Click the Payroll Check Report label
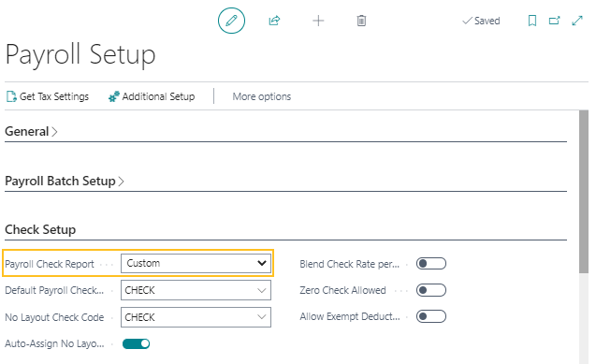Viewport: 596px width, 364px height. [50, 264]
